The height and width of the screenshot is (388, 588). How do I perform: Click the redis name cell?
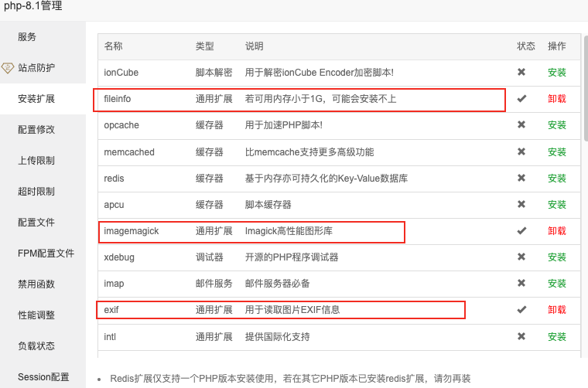114,179
